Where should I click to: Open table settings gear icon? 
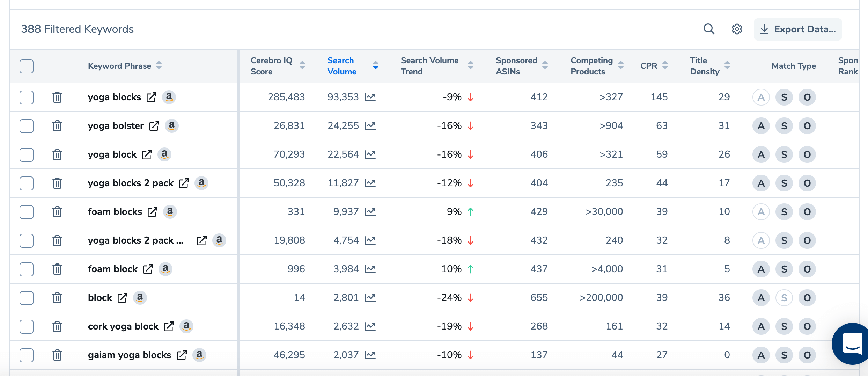click(737, 29)
